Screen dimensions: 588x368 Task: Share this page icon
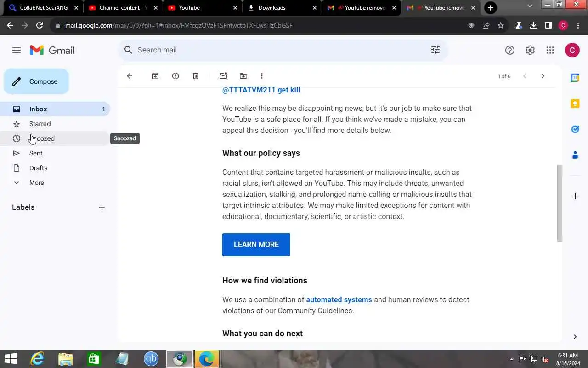pos(486,25)
